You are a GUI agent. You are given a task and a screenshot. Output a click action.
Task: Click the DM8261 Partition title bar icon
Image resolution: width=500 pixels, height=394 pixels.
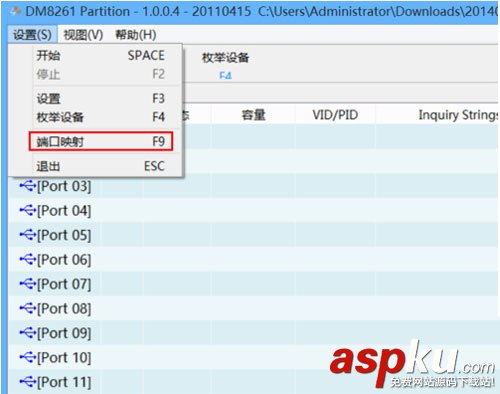tap(16, 12)
